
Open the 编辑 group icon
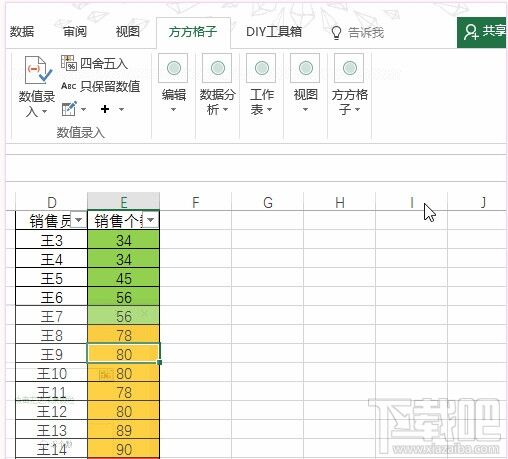coord(173,68)
